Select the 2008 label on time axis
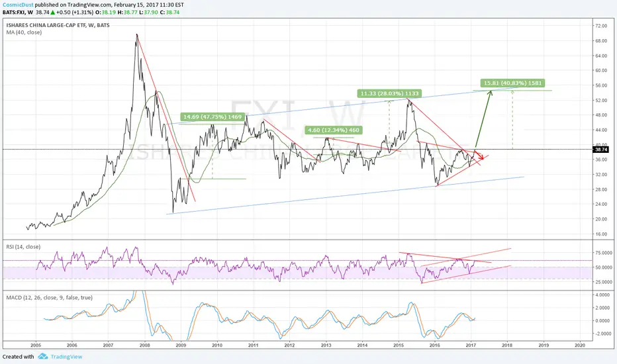 144,345
